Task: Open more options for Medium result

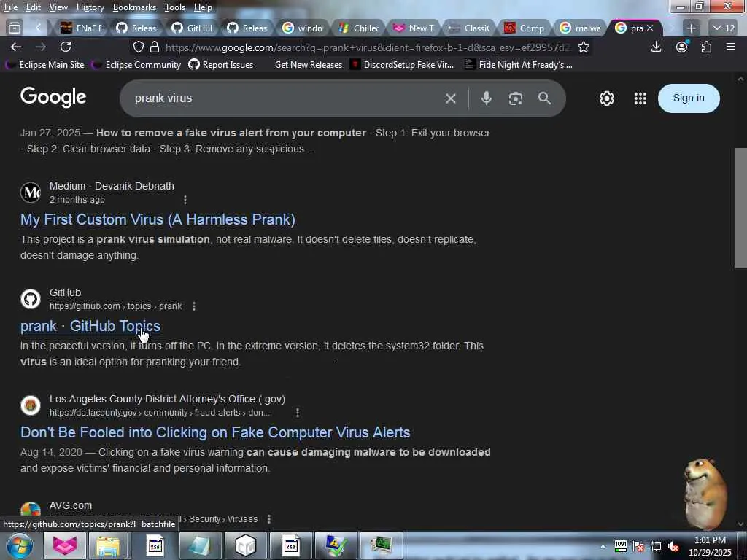Action: pyautogui.click(x=185, y=200)
